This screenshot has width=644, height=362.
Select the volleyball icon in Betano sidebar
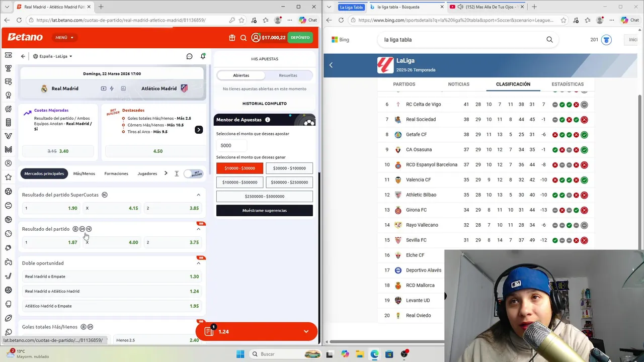(x=8, y=290)
